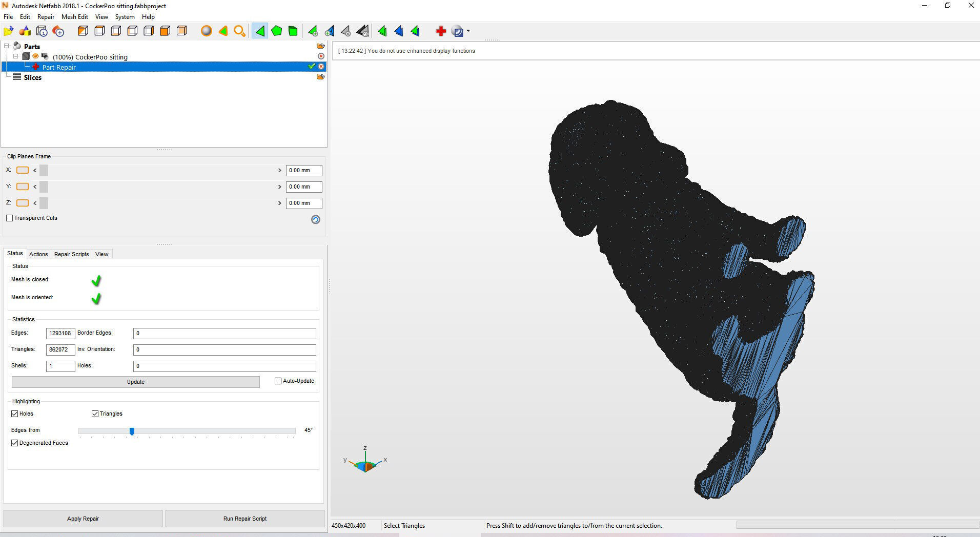Uncheck the Triangles highlighting checkbox
The image size is (980, 537).
coord(95,414)
